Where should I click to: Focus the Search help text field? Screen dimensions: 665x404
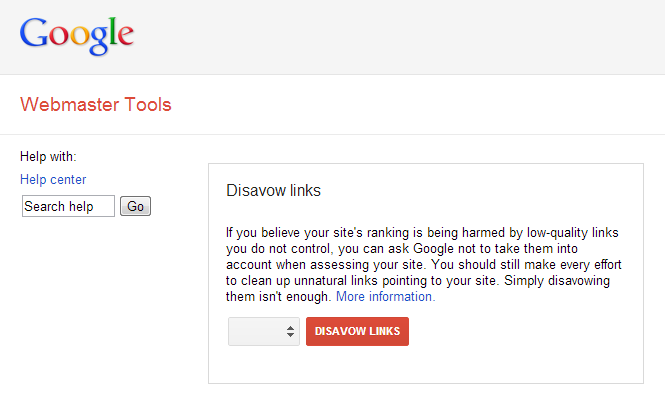68,206
